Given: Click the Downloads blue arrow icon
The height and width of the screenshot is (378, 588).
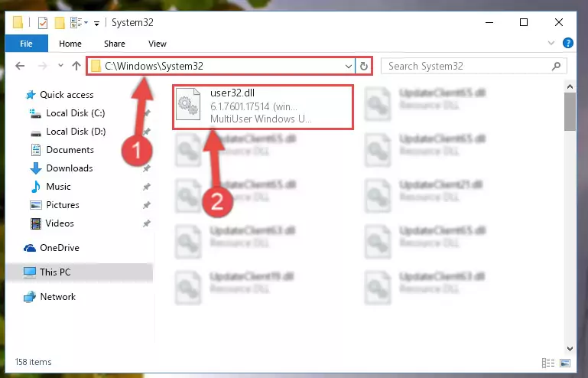Looking at the screenshot, I should pos(36,168).
